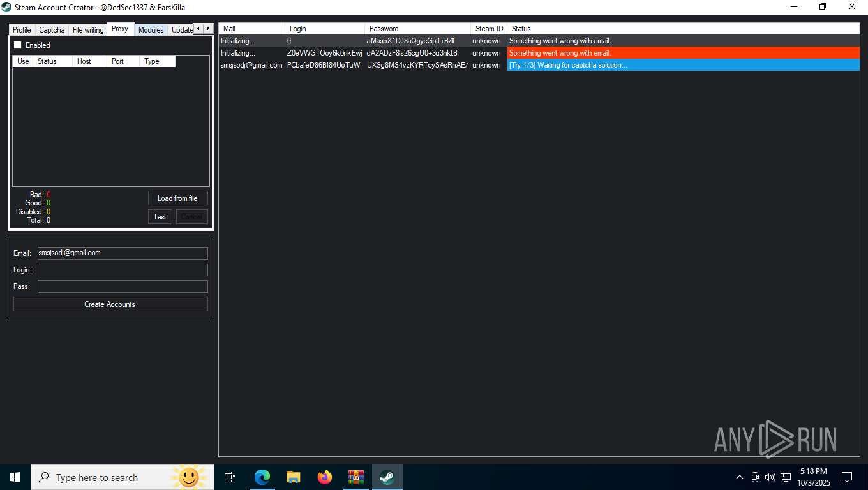Click the Password column header
This screenshot has height=490, width=868.
(x=418, y=29)
